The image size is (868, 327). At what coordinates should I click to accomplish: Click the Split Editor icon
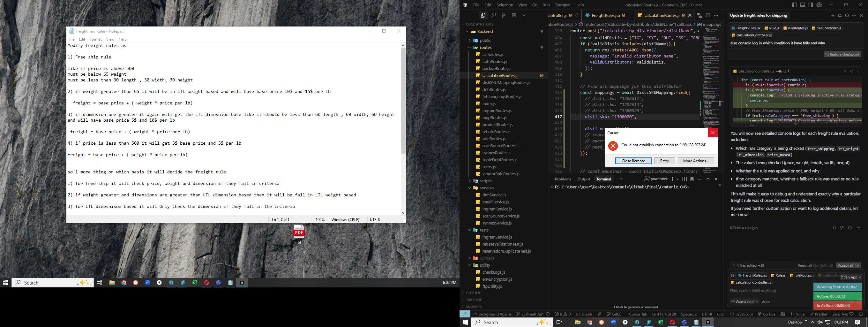pyautogui.click(x=708, y=15)
